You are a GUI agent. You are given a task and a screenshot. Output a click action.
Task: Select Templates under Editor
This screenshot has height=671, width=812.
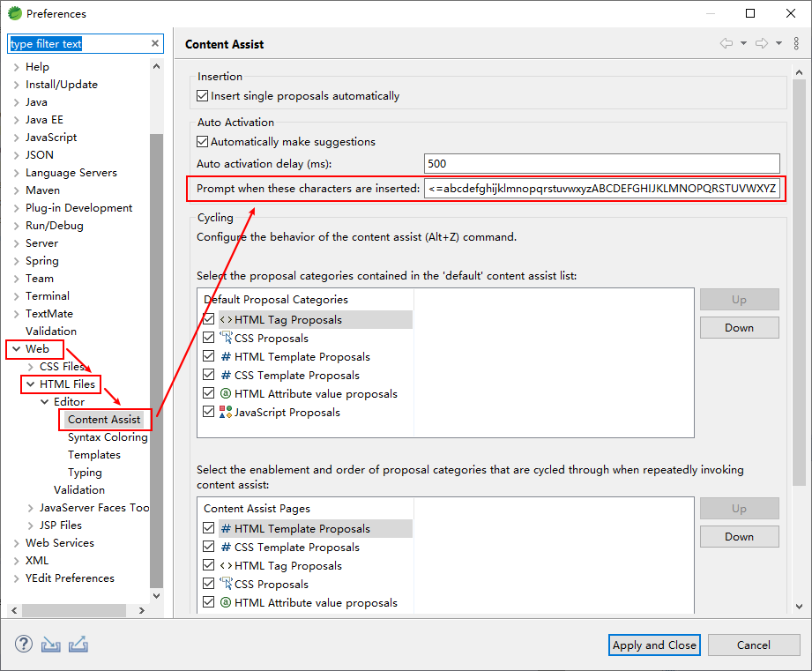point(94,455)
